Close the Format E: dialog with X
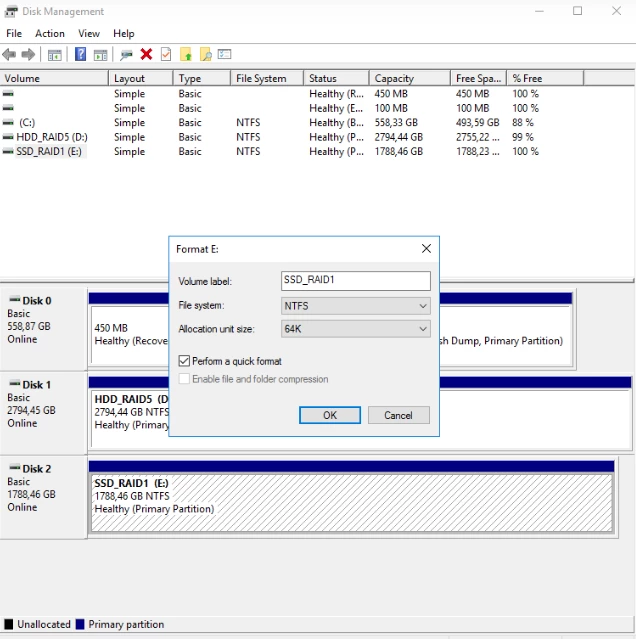The height and width of the screenshot is (639, 636). click(426, 249)
